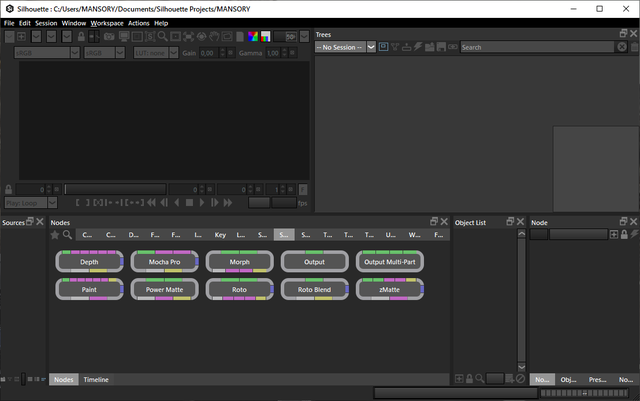Add the zMatte node

tap(390, 290)
